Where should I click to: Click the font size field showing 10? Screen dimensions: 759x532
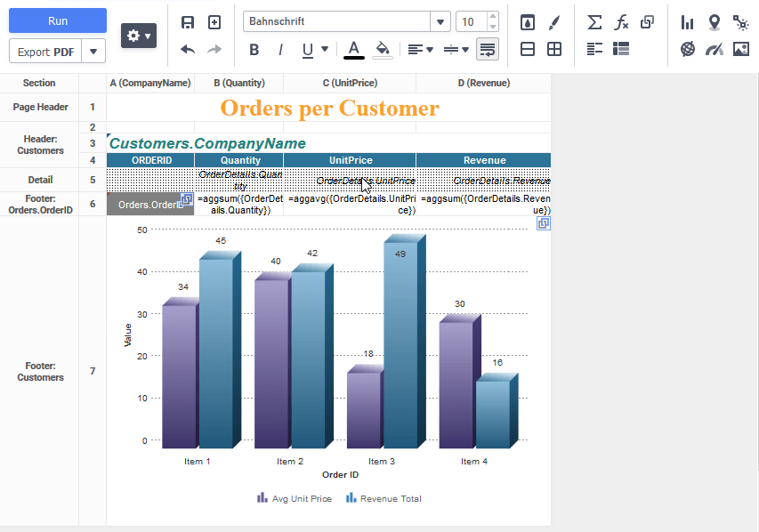point(471,21)
